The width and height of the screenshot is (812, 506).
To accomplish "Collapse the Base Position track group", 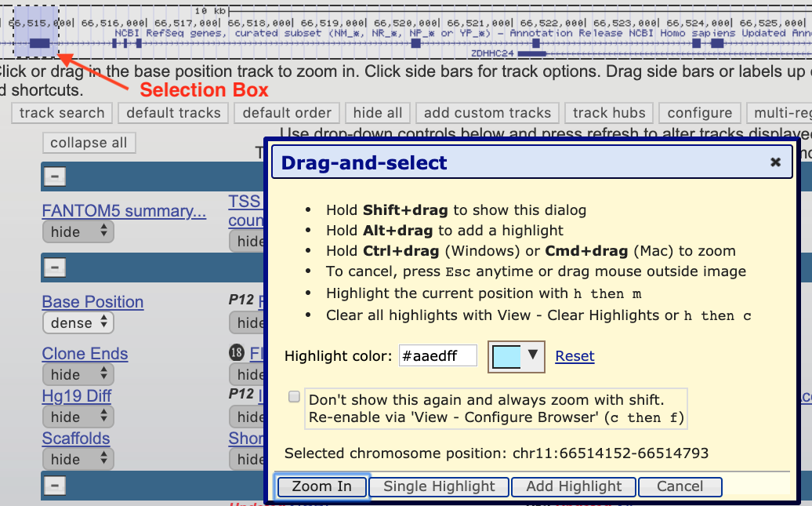I will coord(54,267).
